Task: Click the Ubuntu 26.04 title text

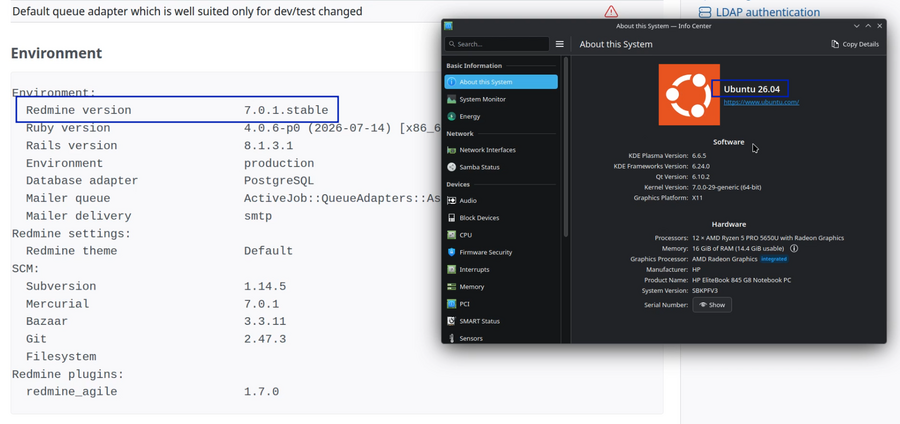Action: pos(751,89)
